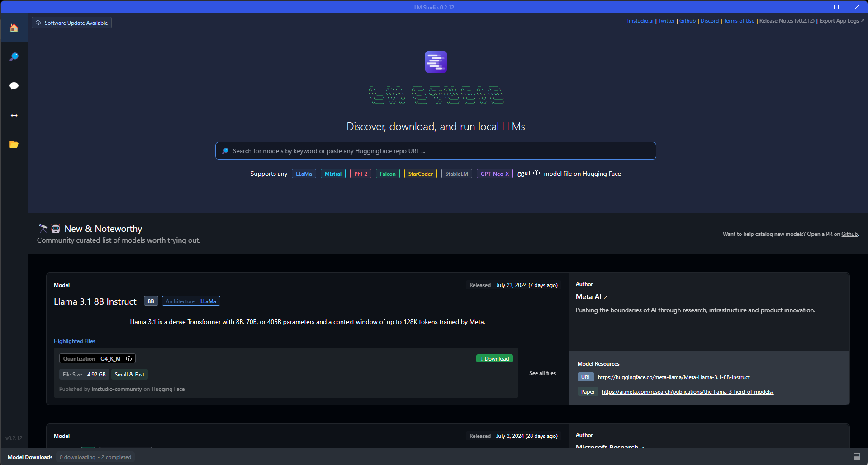Click the Highlighted Files label

click(75, 341)
